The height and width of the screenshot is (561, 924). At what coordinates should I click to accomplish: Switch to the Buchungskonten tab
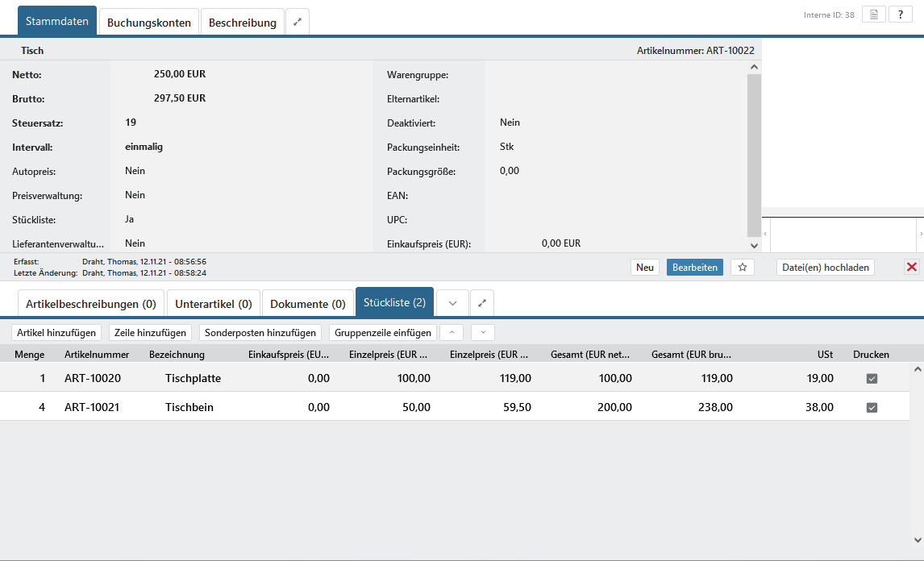coord(149,23)
